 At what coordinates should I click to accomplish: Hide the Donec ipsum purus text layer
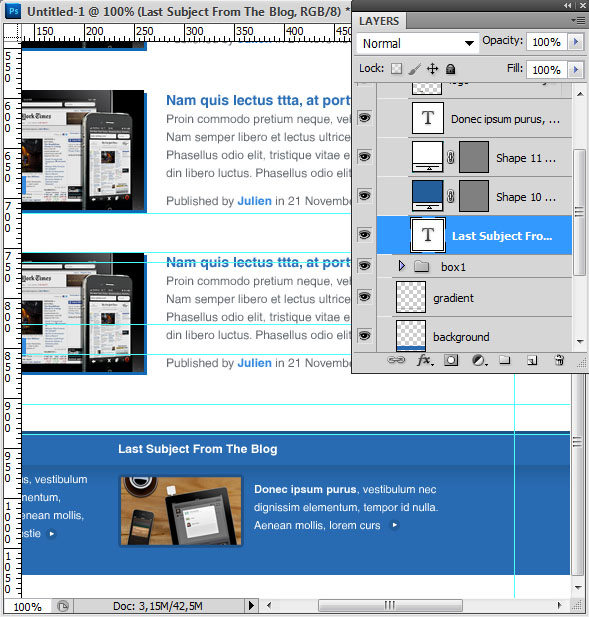pyautogui.click(x=364, y=117)
